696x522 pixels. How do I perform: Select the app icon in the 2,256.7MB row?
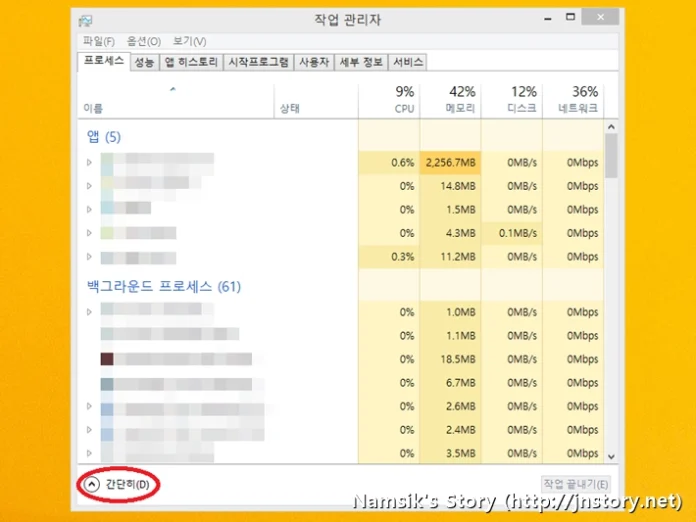tap(107, 161)
